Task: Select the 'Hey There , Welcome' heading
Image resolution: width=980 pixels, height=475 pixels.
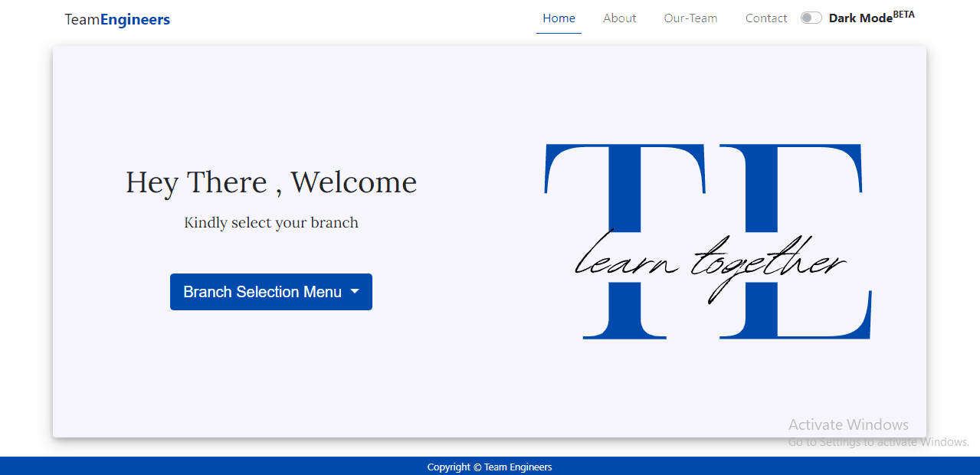Action: [271, 182]
